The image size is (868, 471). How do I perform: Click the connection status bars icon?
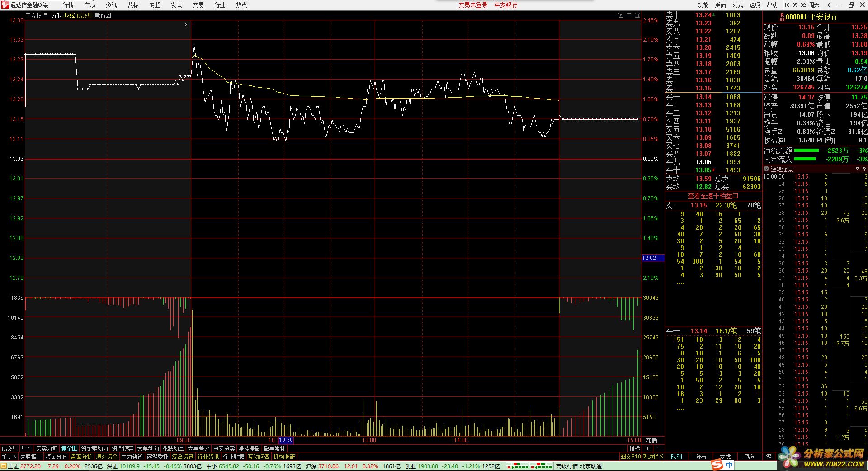coord(529,466)
